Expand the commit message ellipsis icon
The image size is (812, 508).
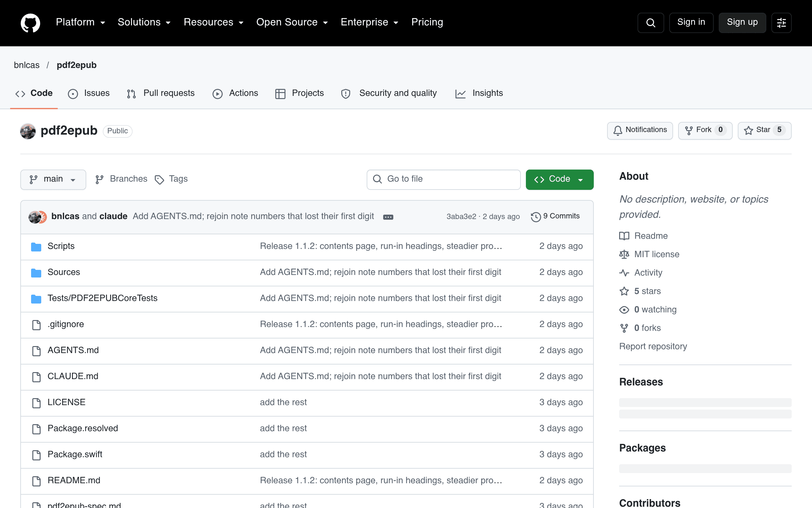coord(388,217)
